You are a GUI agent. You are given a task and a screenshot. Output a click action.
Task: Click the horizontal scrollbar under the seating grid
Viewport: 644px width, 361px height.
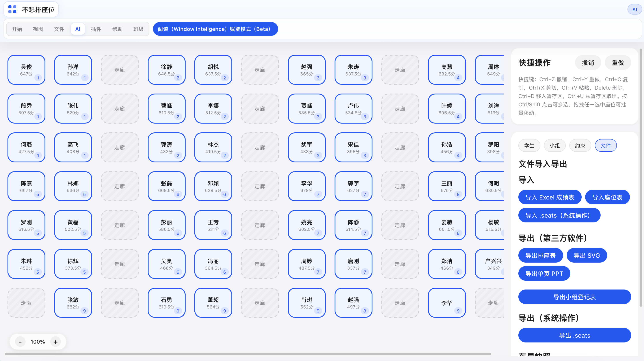click(x=248, y=354)
